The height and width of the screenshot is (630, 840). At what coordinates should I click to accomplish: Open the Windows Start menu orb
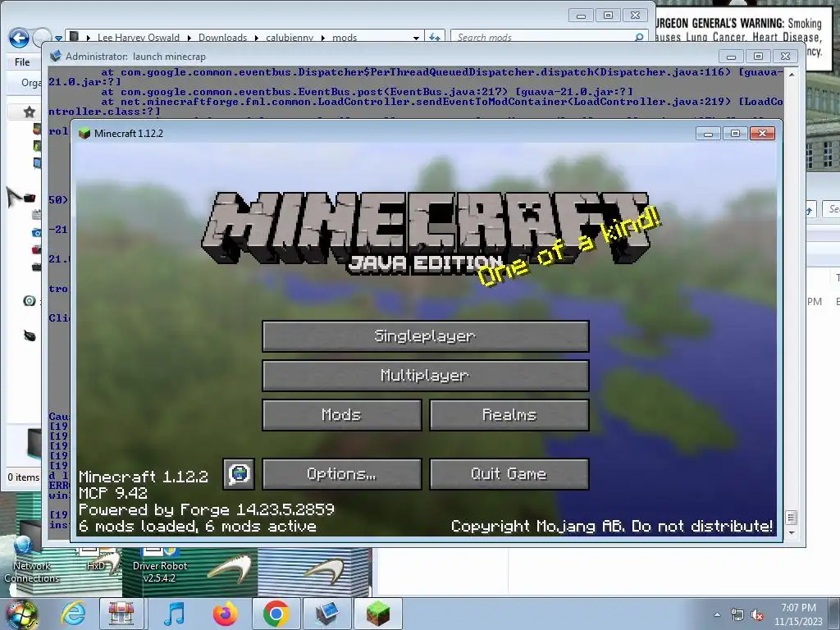(21, 614)
